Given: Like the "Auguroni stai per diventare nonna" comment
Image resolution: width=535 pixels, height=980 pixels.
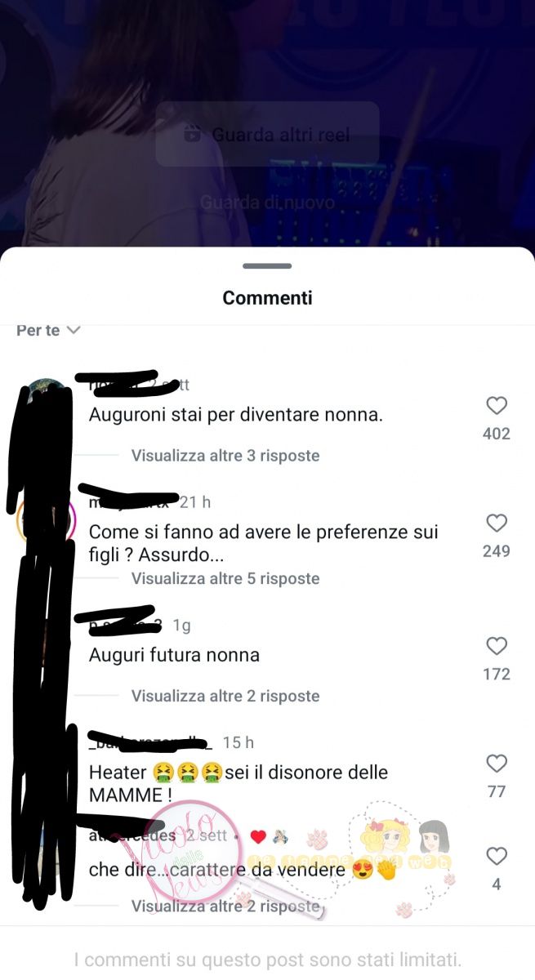Looking at the screenshot, I should coord(497,406).
